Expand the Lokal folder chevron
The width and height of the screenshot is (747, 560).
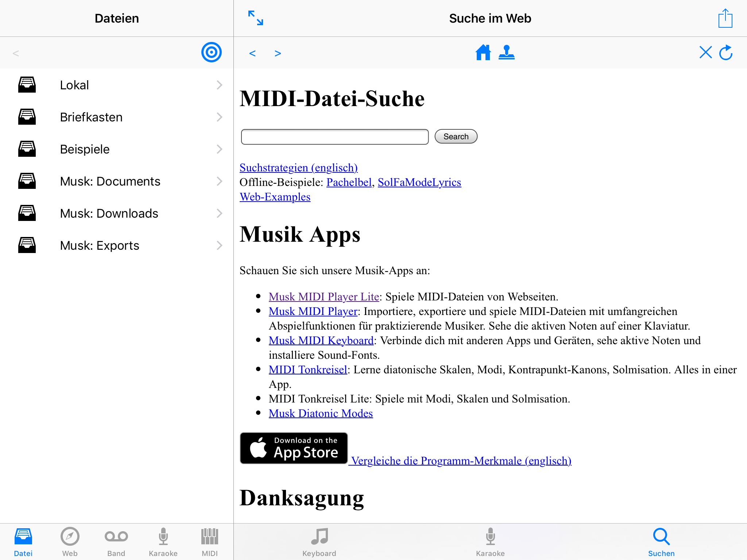tap(219, 85)
